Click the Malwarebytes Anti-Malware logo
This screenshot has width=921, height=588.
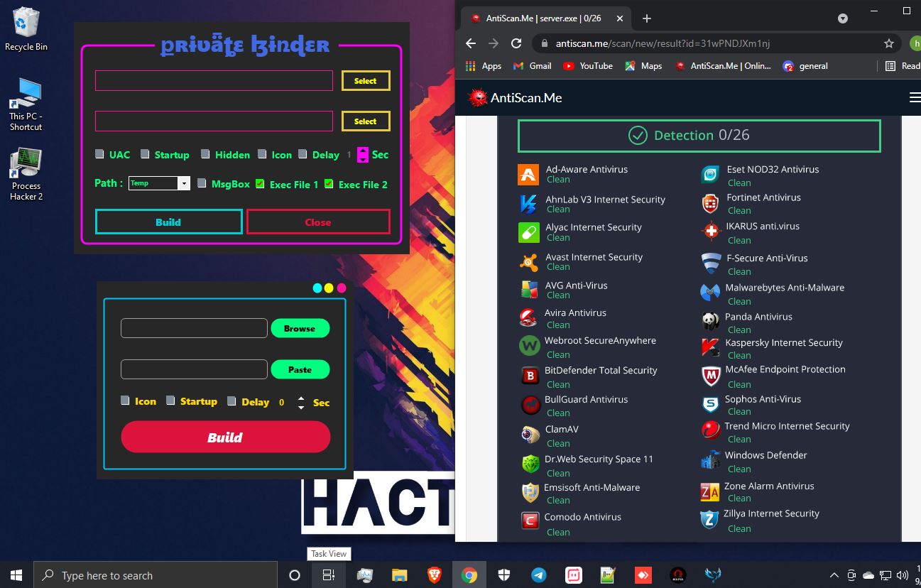[710, 293]
